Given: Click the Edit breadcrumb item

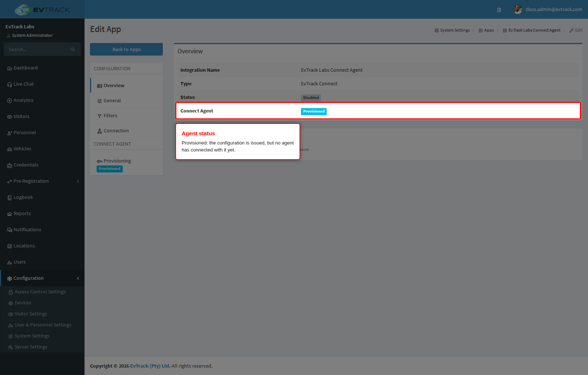Looking at the screenshot, I should point(576,31).
